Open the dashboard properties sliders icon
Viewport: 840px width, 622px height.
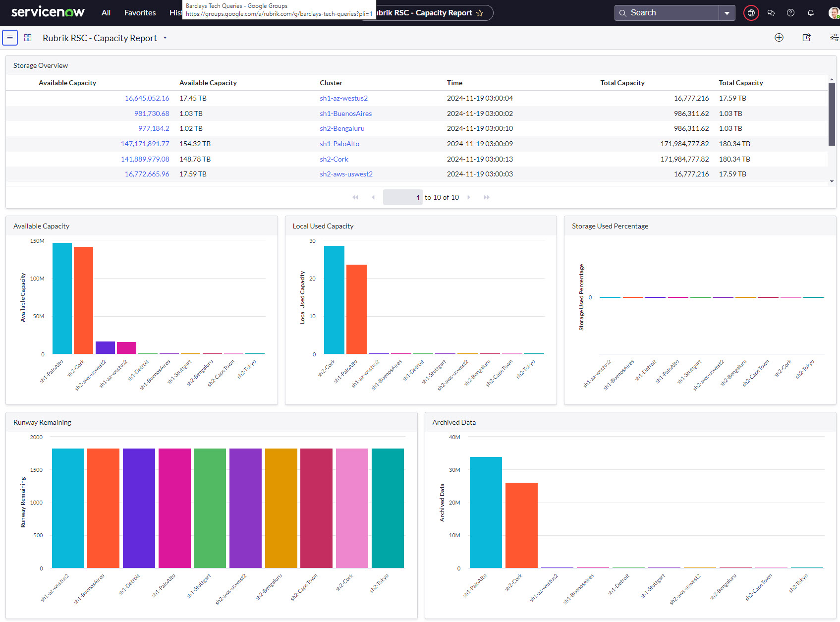835,38
